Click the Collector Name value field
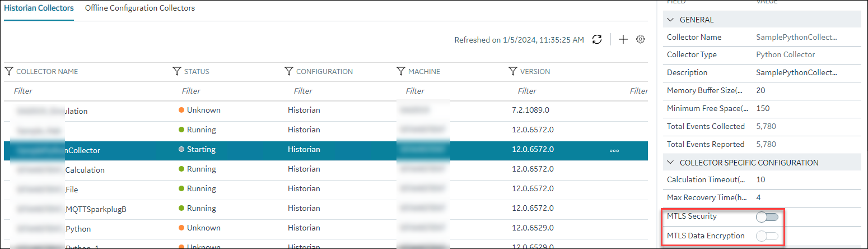 [796, 37]
